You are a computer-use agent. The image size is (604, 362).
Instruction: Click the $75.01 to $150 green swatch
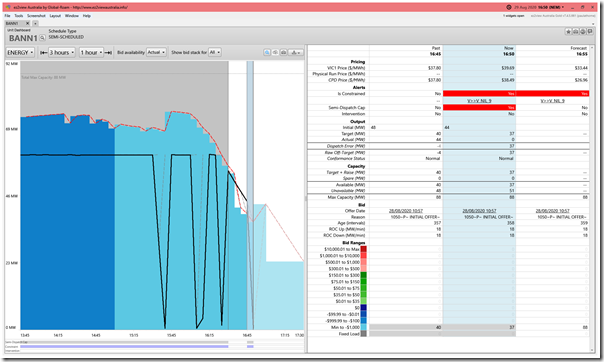pos(363,282)
